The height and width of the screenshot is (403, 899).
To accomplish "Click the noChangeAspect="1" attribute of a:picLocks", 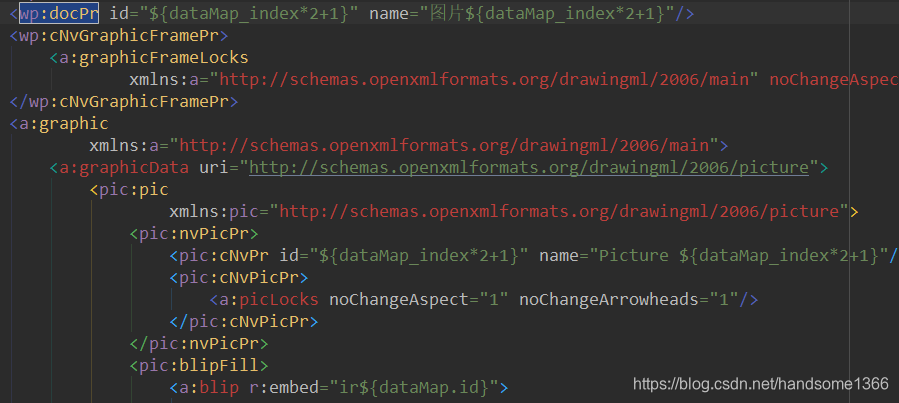I will point(419,299).
